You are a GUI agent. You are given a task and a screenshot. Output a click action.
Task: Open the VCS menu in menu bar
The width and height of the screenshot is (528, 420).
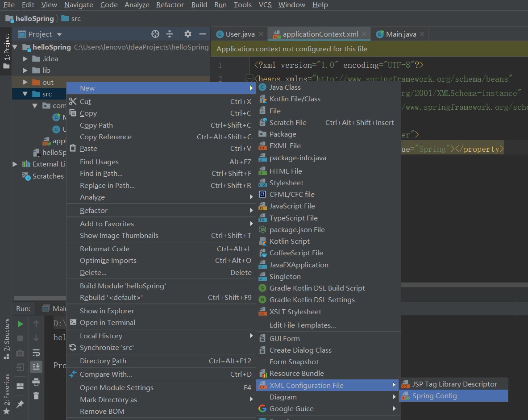[x=265, y=5]
